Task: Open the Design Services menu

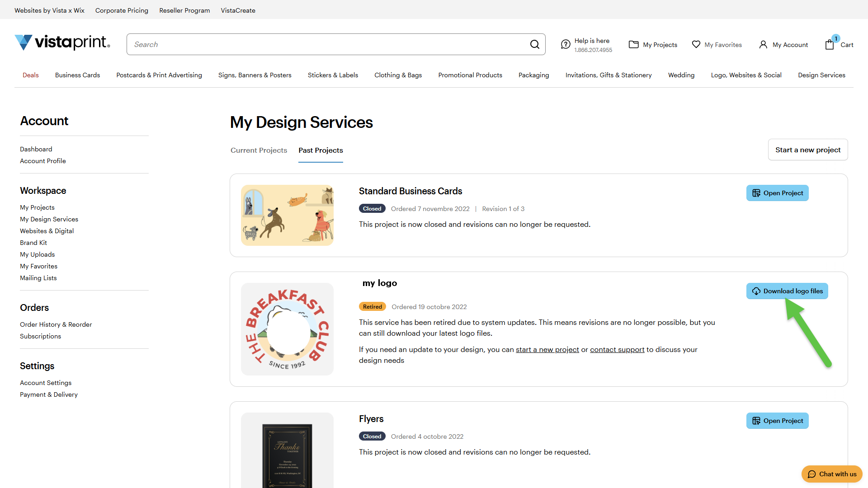Action: (821, 75)
